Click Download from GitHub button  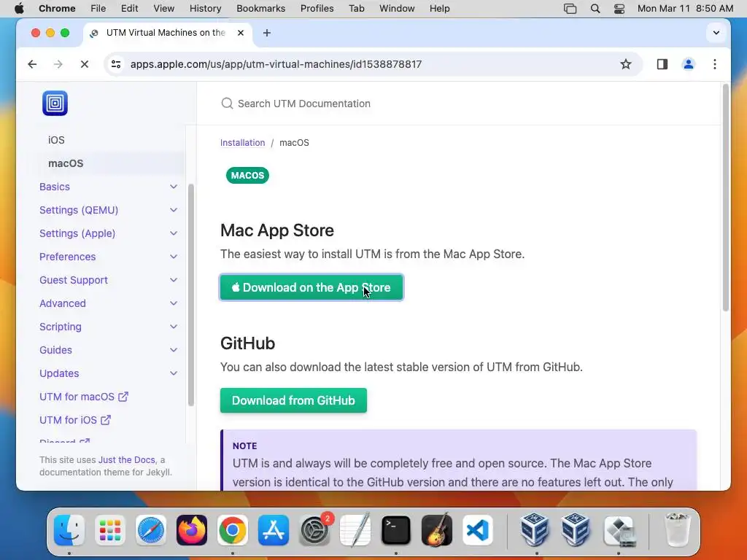[293, 400]
